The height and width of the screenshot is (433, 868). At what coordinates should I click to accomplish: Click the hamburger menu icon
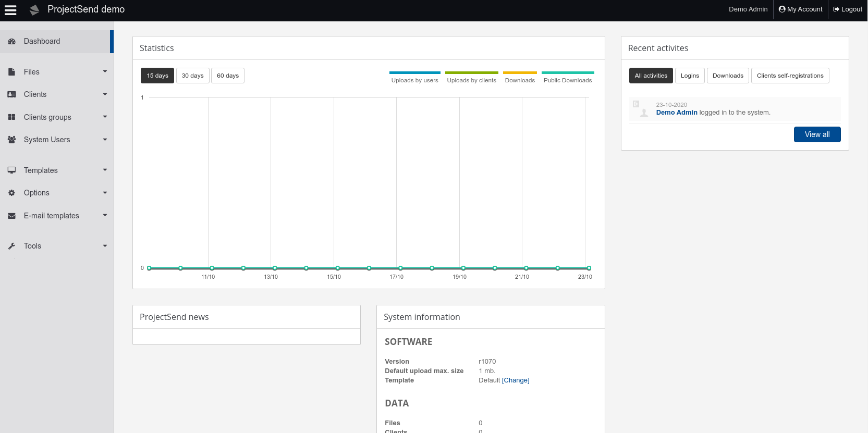[x=10, y=10]
